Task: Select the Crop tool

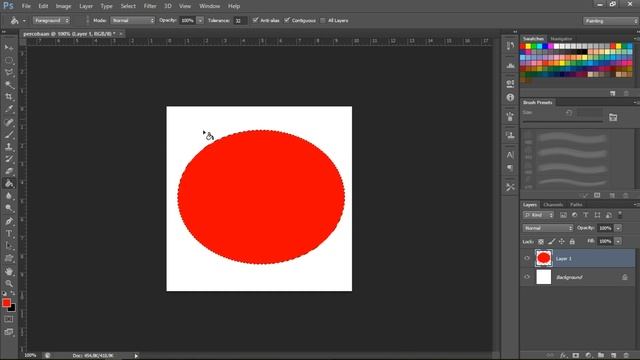Action: (9, 97)
